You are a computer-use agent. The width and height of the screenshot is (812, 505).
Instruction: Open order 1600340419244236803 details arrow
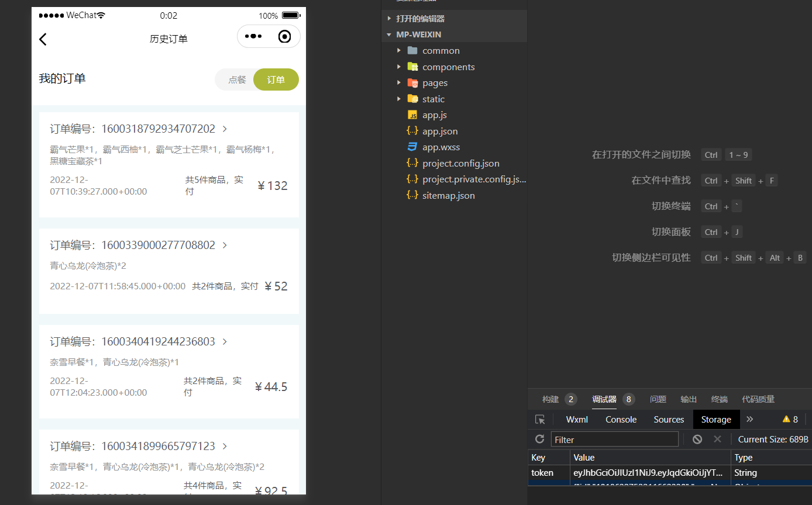pos(225,341)
